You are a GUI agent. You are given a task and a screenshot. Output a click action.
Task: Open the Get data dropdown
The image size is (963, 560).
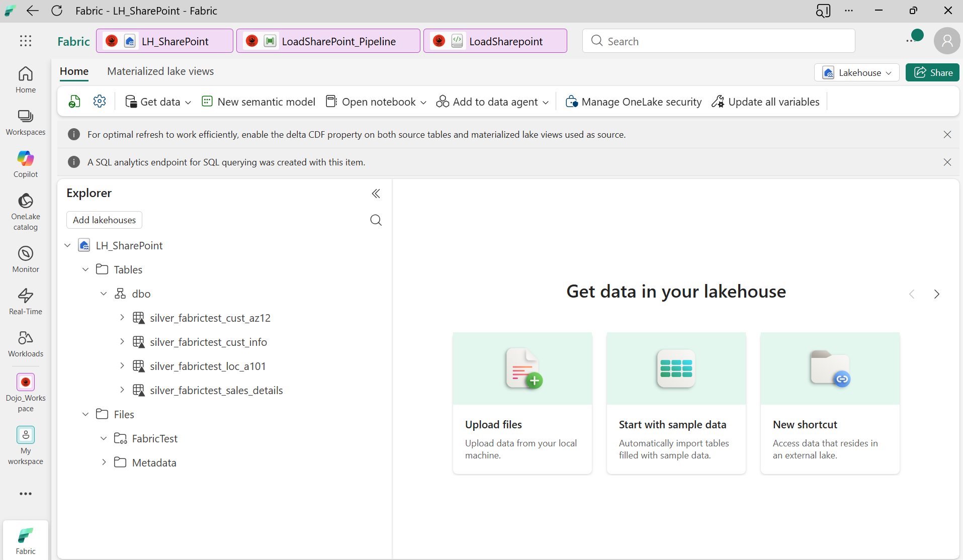[158, 102]
